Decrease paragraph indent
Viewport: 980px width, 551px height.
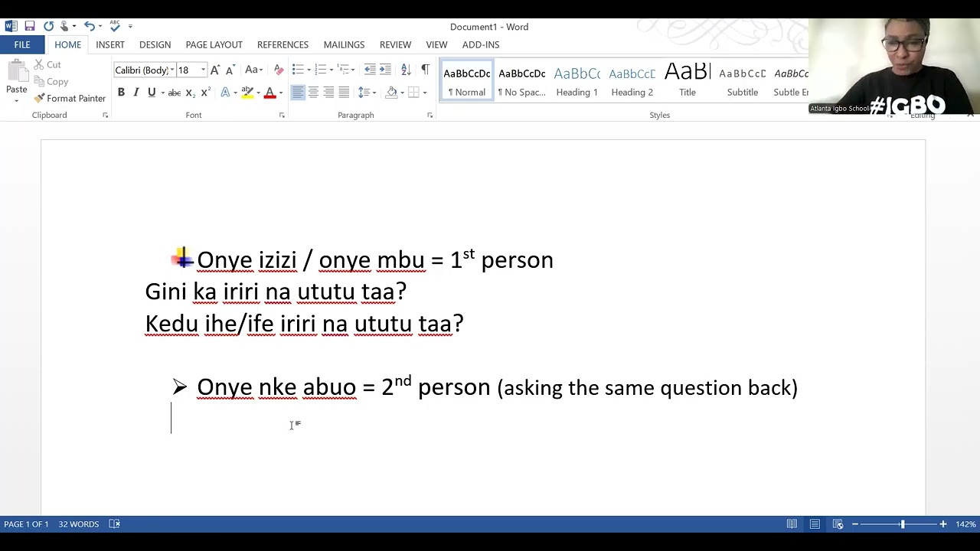tap(370, 70)
